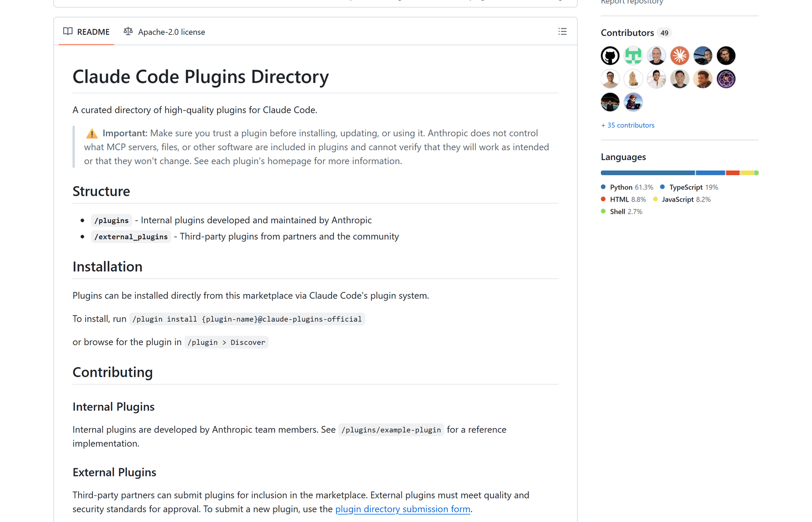Image resolution: width=812 pixels, height=522 pixels.
Task: Click the Important warning note text
Action: pyautogui.click(x=317, y=147)
